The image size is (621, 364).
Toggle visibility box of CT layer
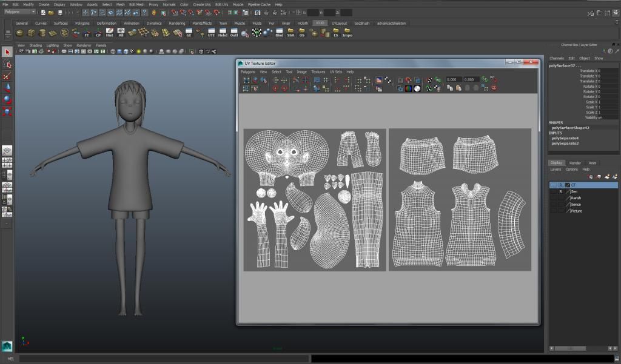click(x=552, y=185)
